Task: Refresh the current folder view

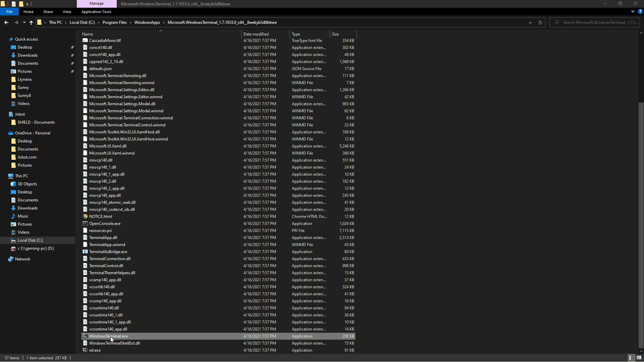Action: tap(540, 22)
